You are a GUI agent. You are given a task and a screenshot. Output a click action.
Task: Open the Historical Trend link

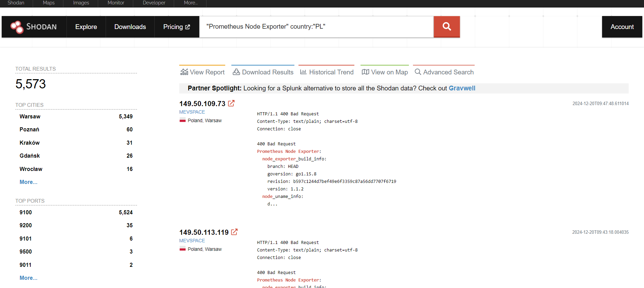(x=327, y=72)
